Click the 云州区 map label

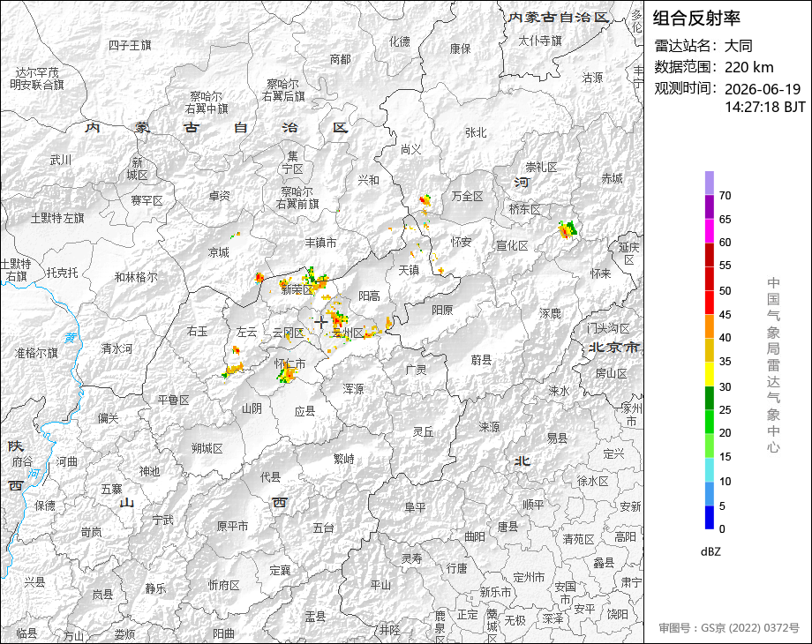pos(348,333)
